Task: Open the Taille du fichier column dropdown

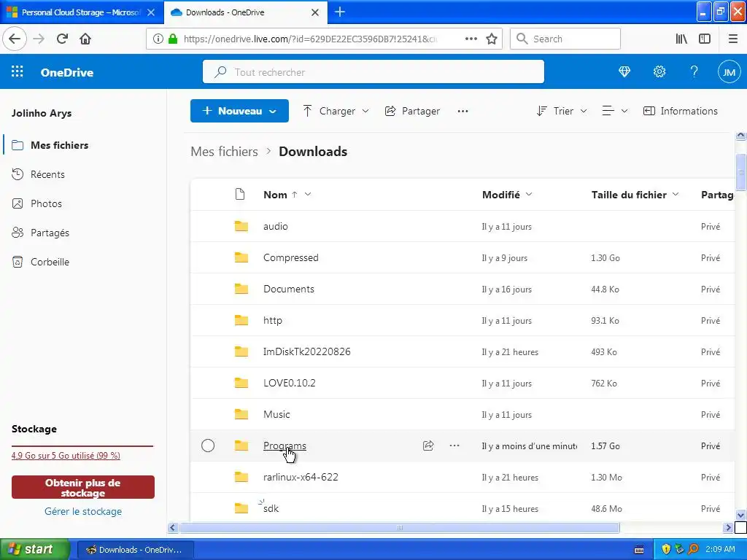Action: click(676, 194)
